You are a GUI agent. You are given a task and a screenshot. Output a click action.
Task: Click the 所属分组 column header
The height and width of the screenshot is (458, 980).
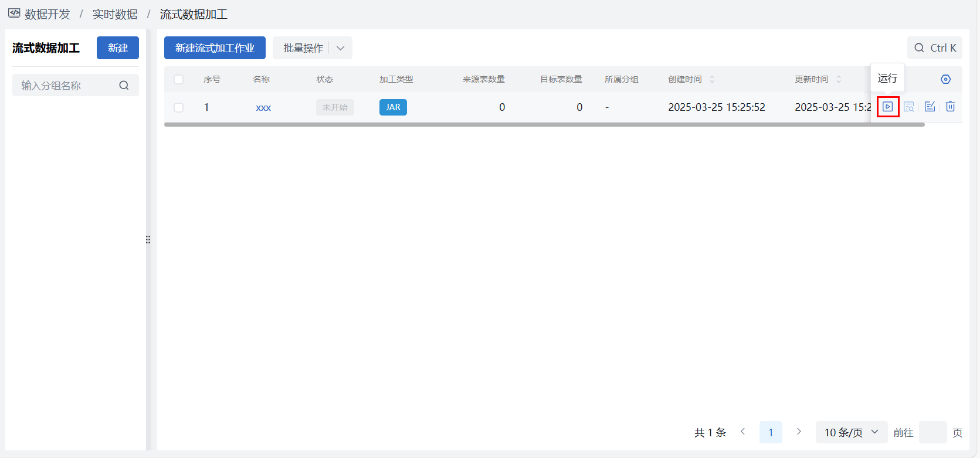(x=621, y=79)
